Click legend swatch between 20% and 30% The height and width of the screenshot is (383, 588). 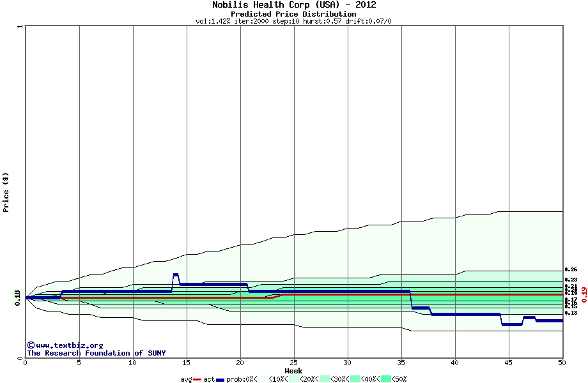tap(325, 379)
